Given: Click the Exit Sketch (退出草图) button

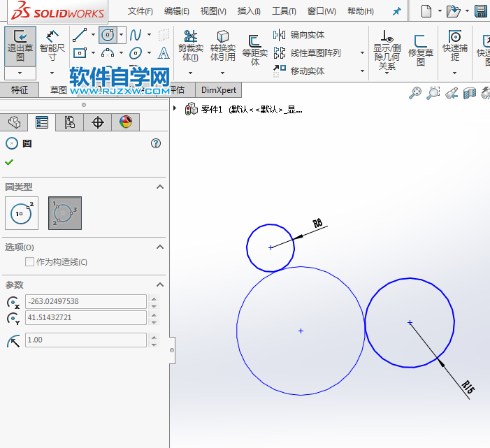Looking at the screenshot, I should tap(20, 45).
